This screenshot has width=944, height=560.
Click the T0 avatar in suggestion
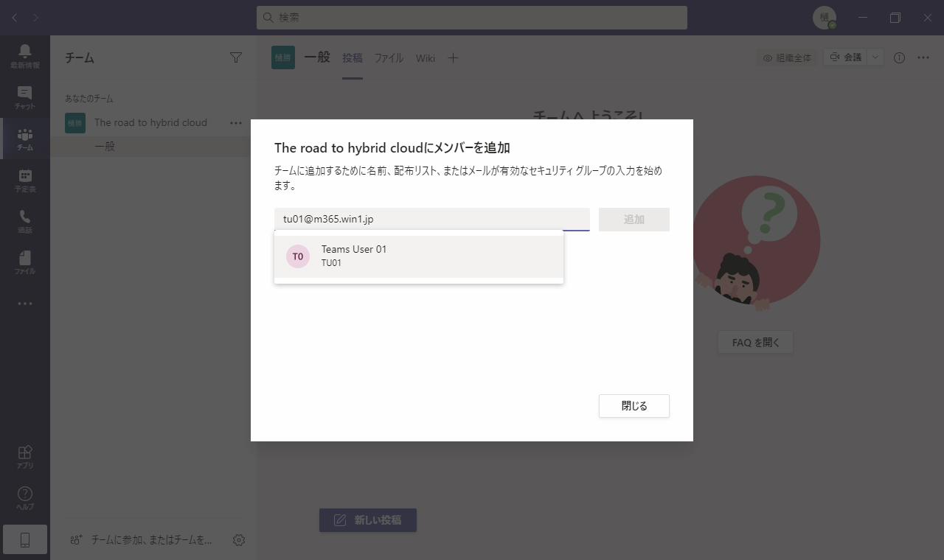pyautogui.click(x=298, y=256)
